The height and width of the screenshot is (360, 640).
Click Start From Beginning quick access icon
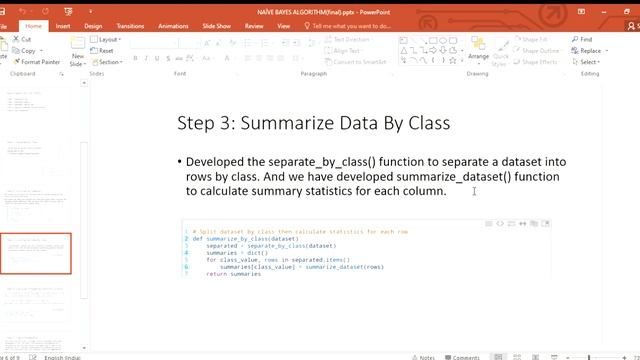coord(68,12)
